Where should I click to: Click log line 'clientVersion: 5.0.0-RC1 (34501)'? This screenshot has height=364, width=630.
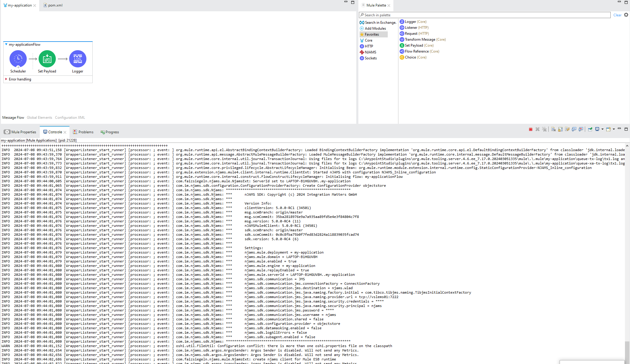point(278,208)
